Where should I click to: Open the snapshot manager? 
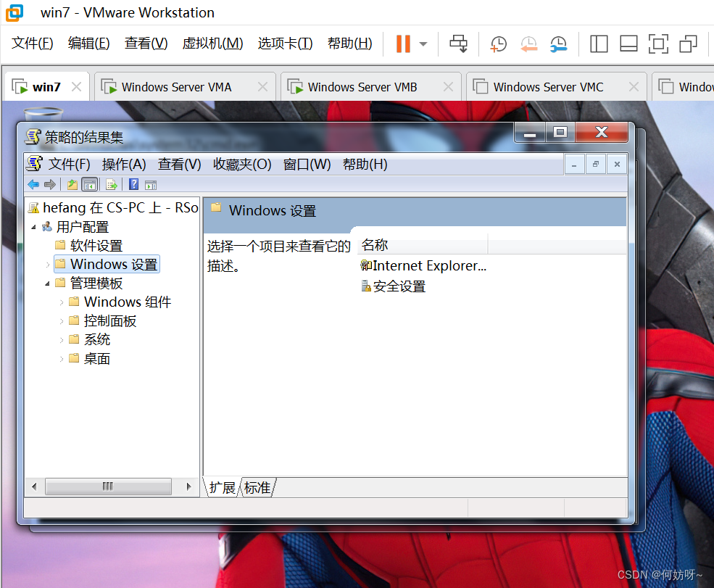(x=558, y=44)
